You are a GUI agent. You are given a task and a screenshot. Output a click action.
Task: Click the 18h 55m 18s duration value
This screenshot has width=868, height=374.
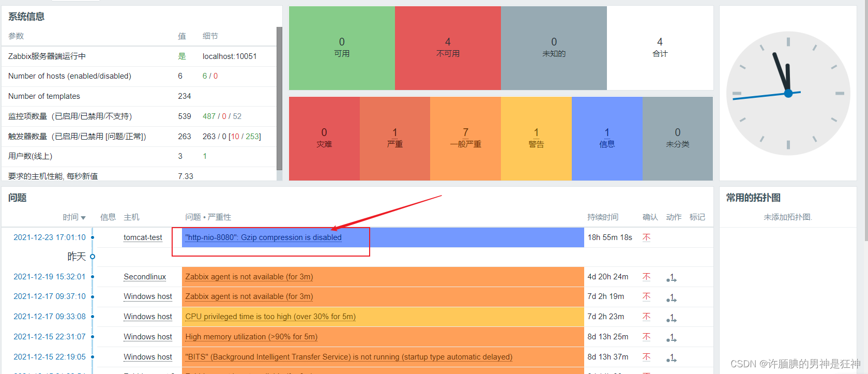tap(610, 237)
